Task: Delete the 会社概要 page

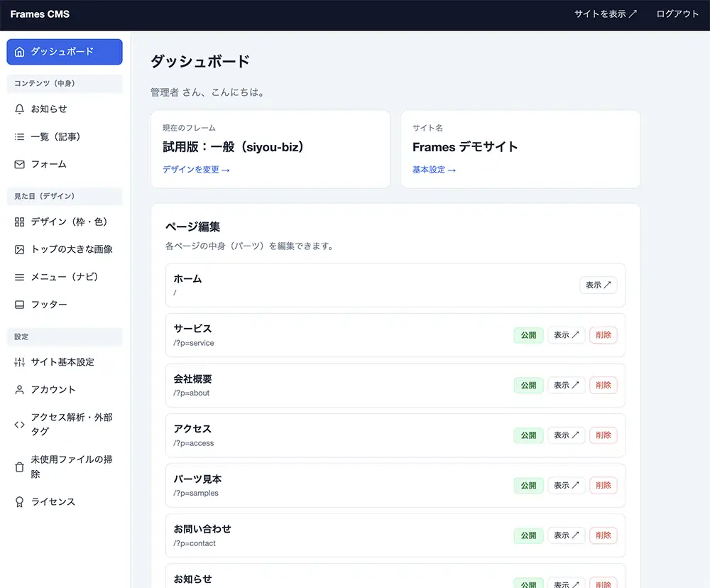Action: 603,386
